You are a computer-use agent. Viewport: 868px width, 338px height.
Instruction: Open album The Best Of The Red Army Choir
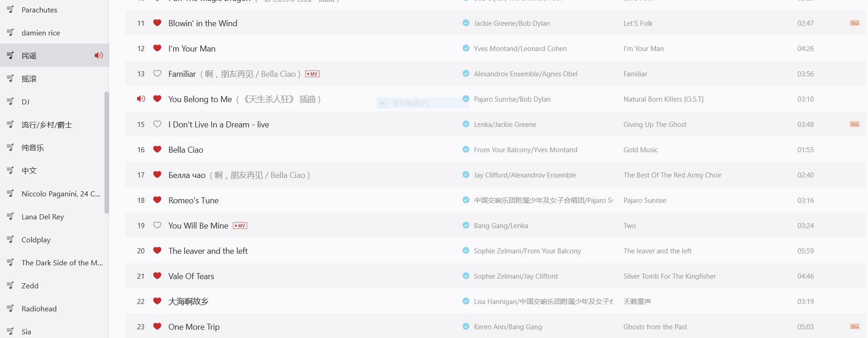(x=672, y=175)
